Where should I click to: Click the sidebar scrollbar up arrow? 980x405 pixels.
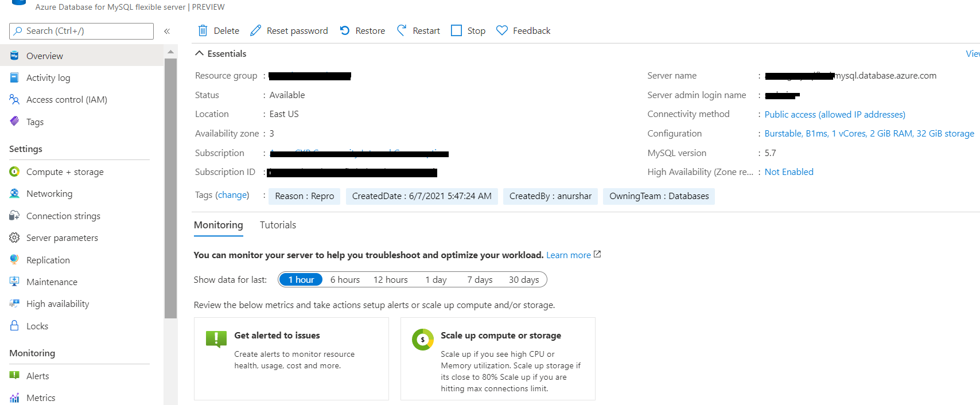pos(170,52)
